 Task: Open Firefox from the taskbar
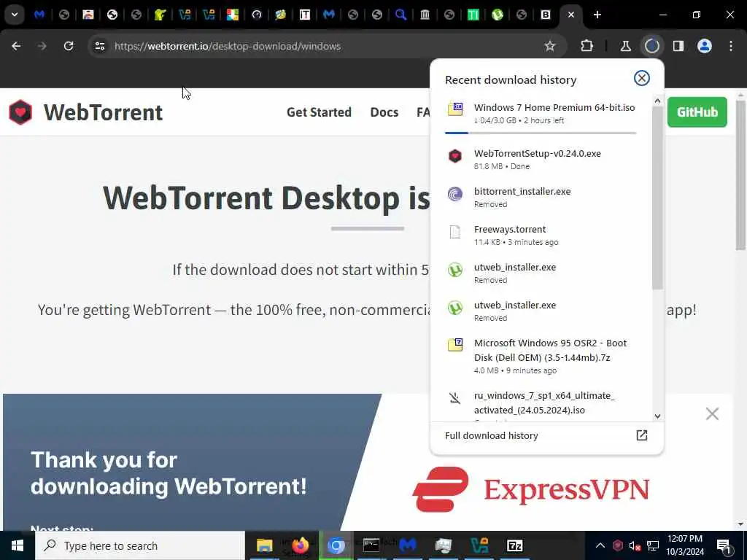point(300,545)
